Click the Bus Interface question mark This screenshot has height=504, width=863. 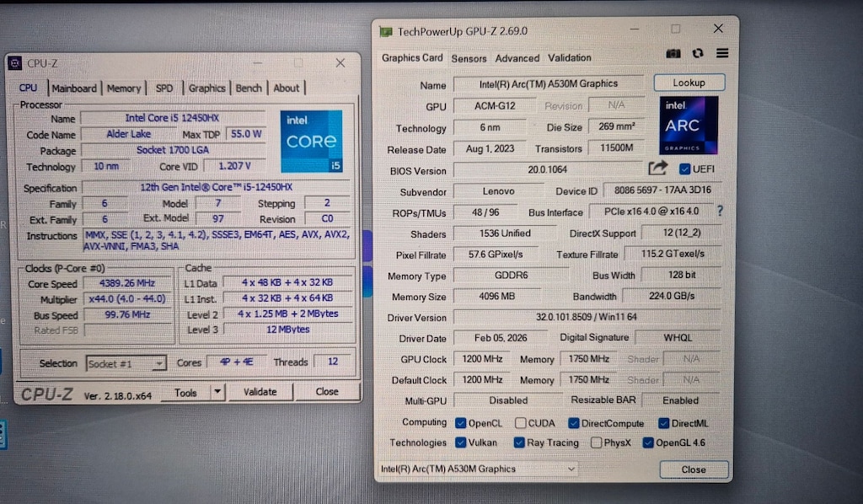coord(720,211)
